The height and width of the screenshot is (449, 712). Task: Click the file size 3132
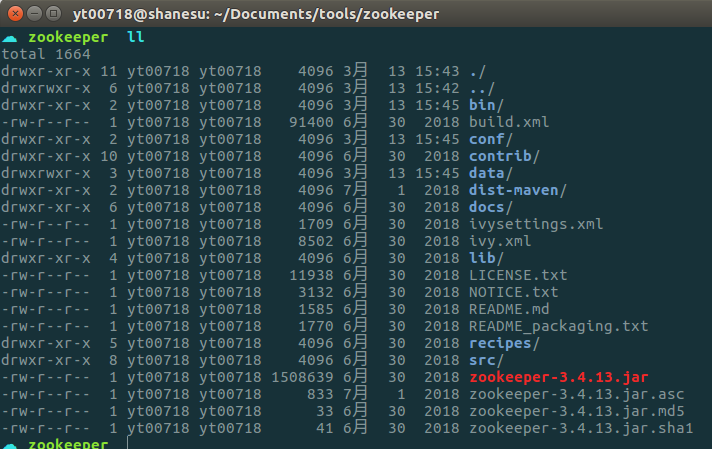pos(316,292)
